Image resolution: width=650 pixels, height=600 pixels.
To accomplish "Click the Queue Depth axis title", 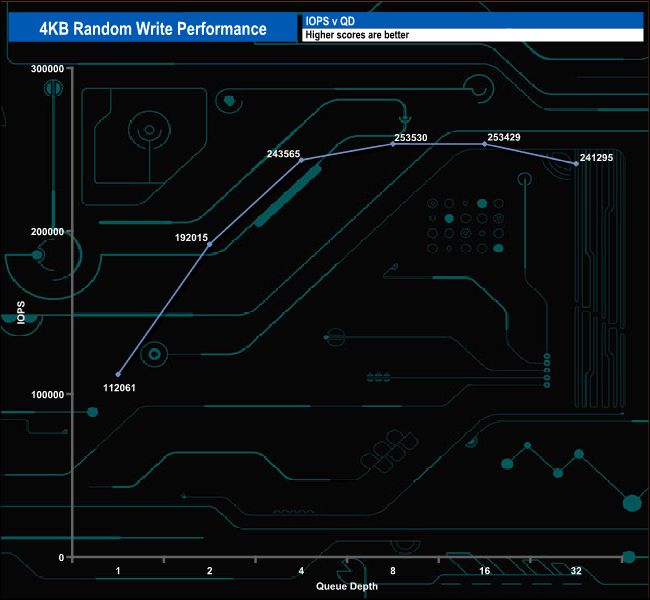I will 347,586.
